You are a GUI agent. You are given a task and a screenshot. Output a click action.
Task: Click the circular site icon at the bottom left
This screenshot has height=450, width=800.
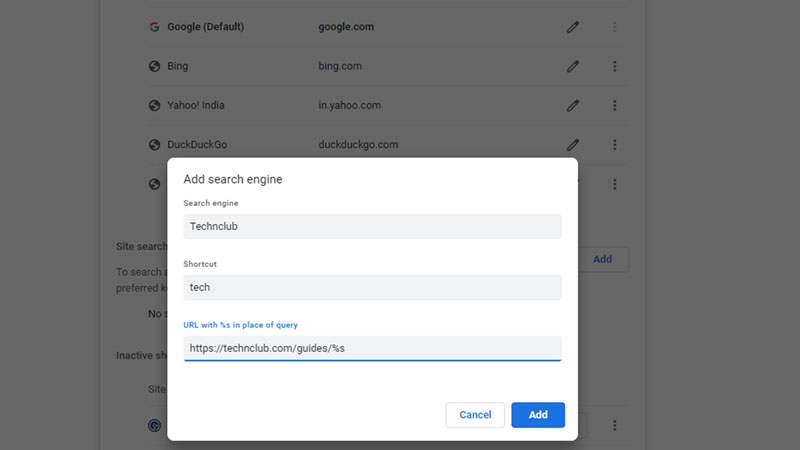(x=154, y=426)
